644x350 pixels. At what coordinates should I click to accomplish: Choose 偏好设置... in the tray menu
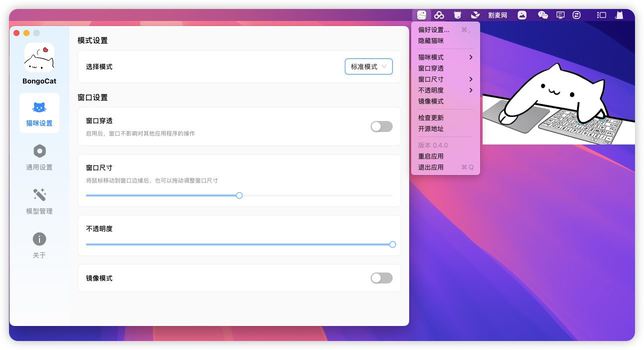(446, 30)
